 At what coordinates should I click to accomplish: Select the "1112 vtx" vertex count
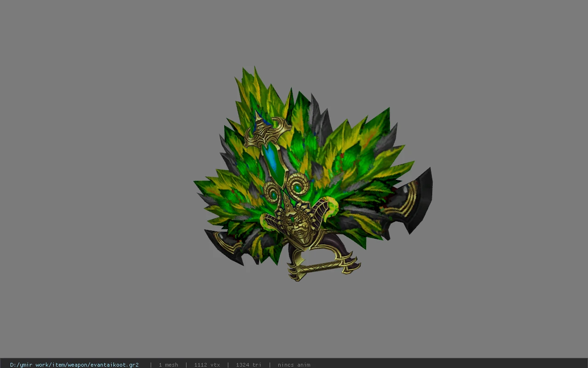coord(207,365)
